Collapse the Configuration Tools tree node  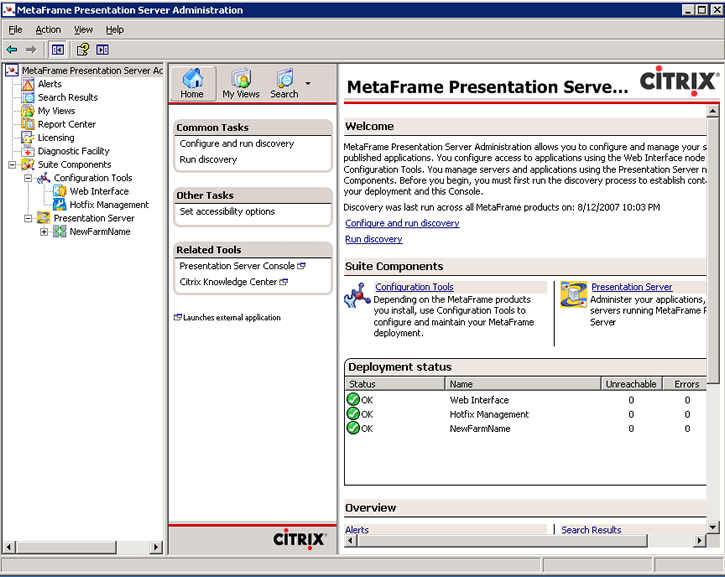(x=28, y=178)
